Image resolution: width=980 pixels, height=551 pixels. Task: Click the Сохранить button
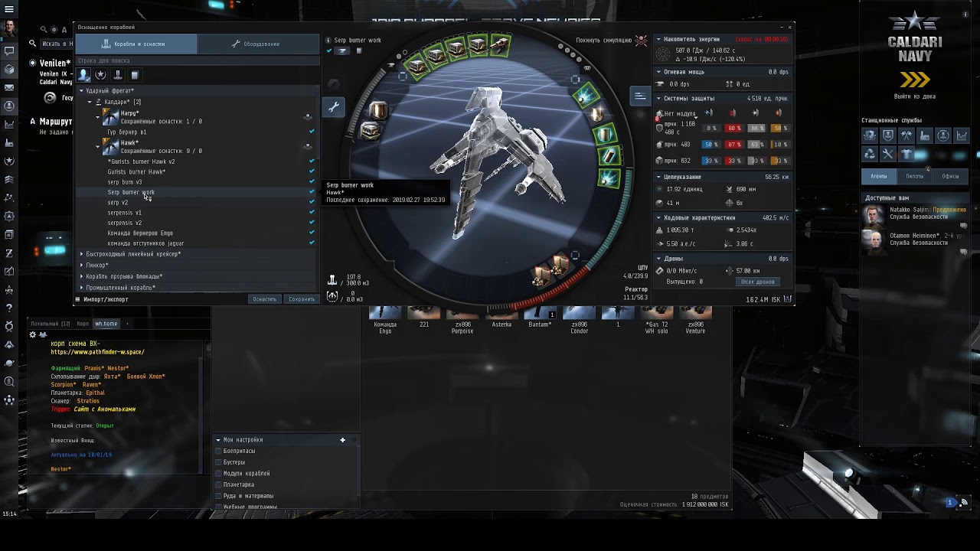pyautogui.click(x=302, y=299)
